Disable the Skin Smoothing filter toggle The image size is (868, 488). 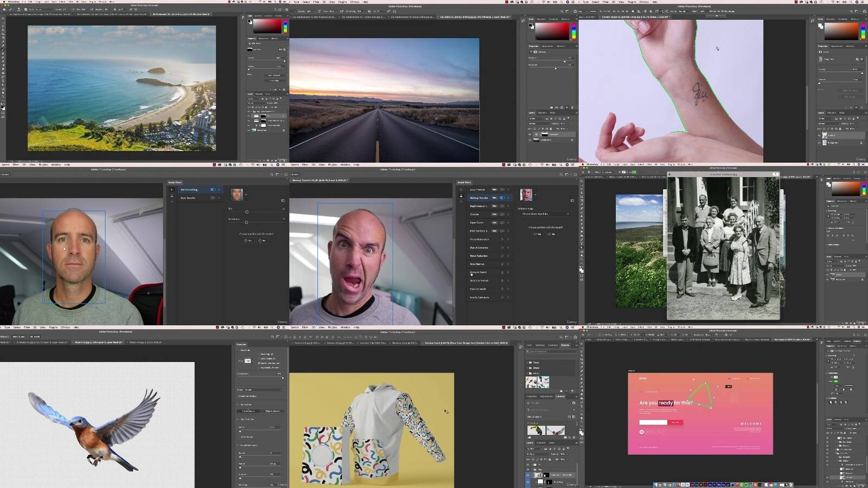click(213, 189)
